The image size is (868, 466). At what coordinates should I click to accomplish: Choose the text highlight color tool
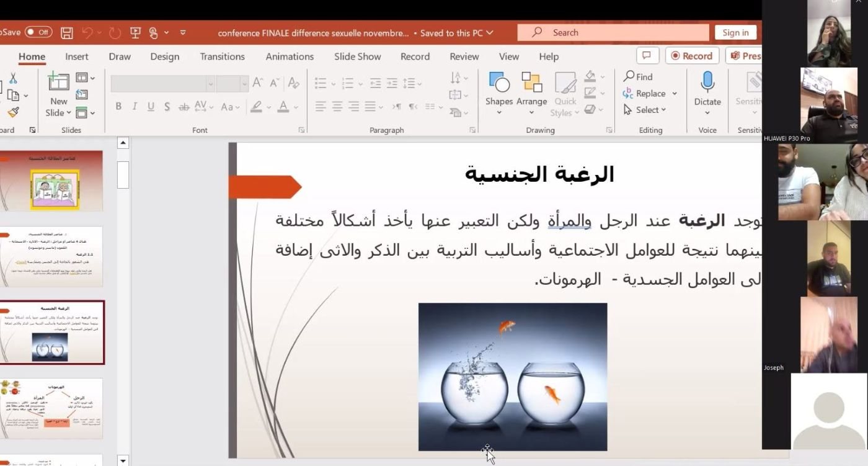point(256,107)
